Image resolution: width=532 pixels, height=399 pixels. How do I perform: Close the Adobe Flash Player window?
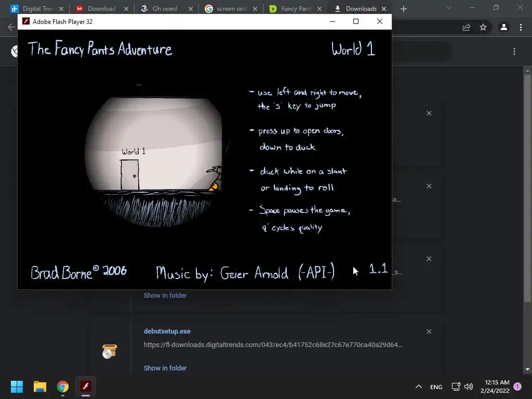(380, 21)
